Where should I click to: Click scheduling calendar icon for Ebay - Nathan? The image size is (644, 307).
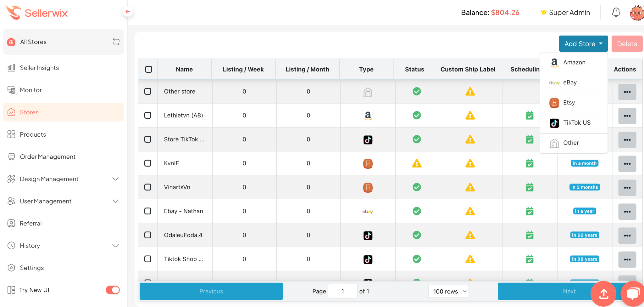pyautogui.click(x=530, y=211)
